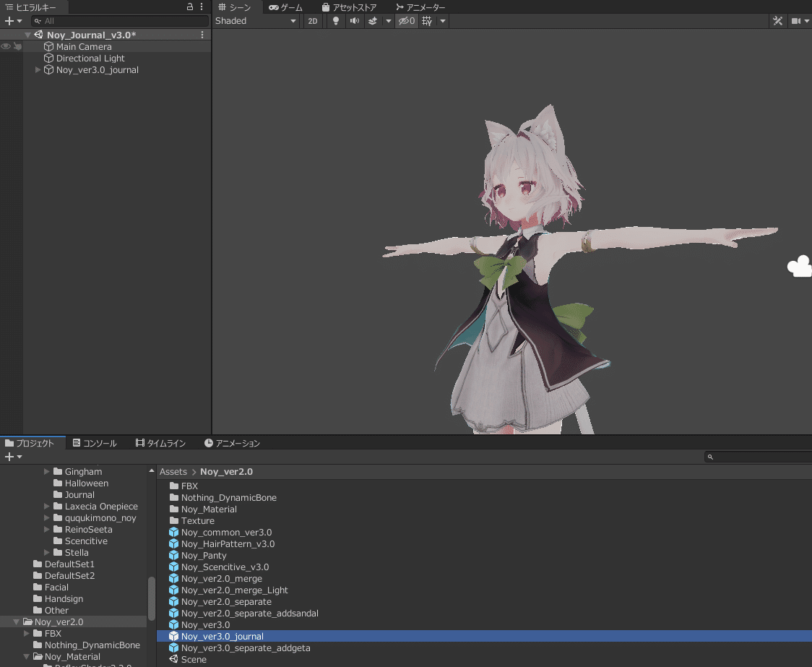Toggle scene audio with the speaker icon
This screenshot has width=812, height=667.
click(354, 21)
